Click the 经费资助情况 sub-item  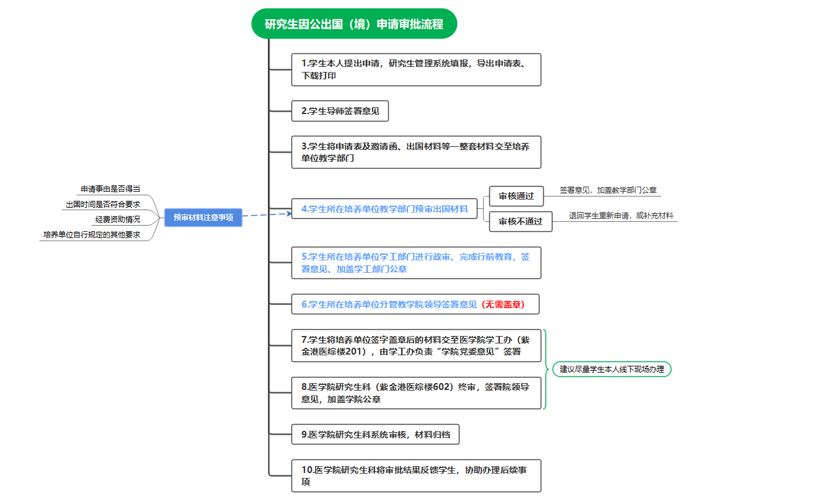click(x=117, y=219)
